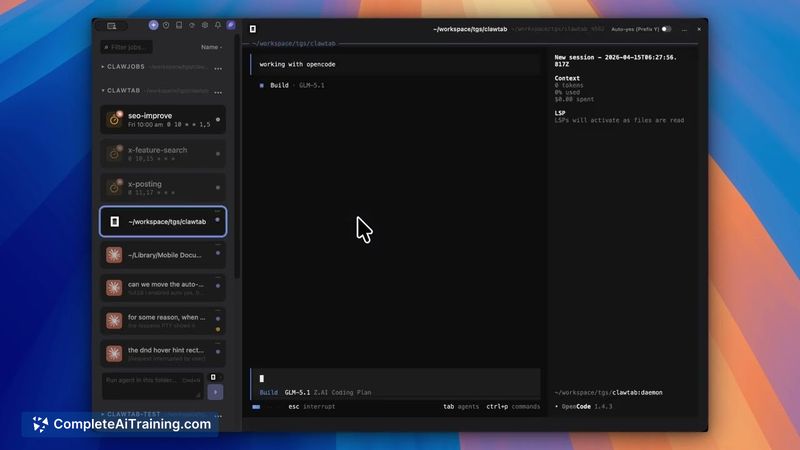The width and height of the screenshot is (800, 450).
Task: Collapse the CLAWTAB group
Action: coord(103,90)
